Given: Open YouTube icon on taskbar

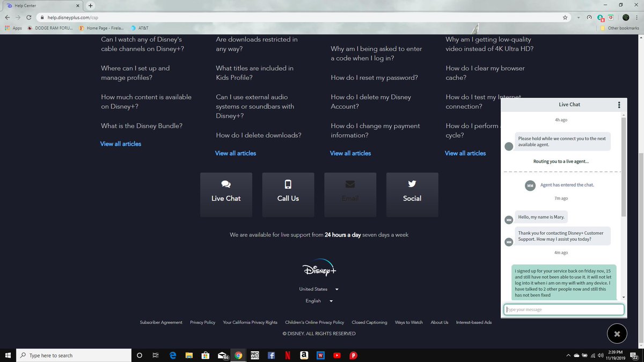Looking at the screenshot, I should point(337,355).
